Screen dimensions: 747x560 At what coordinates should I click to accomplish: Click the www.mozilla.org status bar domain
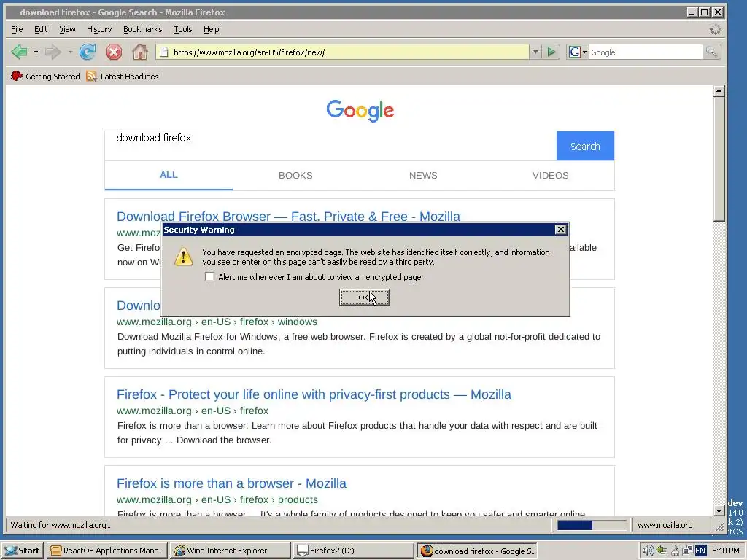665,525
